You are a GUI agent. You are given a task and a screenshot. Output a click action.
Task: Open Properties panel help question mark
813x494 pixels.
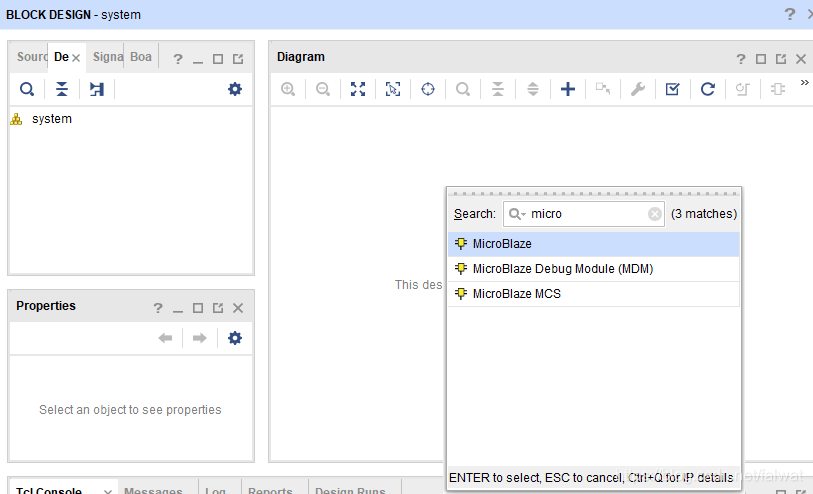158,308
